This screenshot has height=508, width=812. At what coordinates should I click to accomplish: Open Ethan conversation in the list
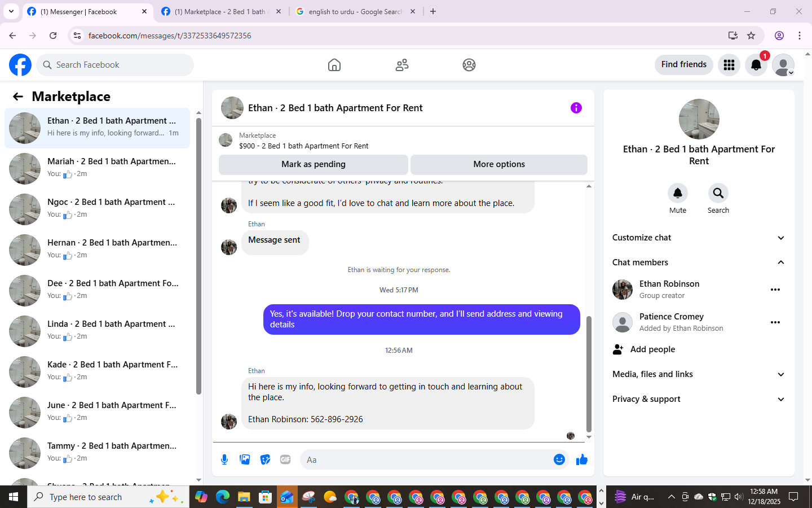[98, 128]
